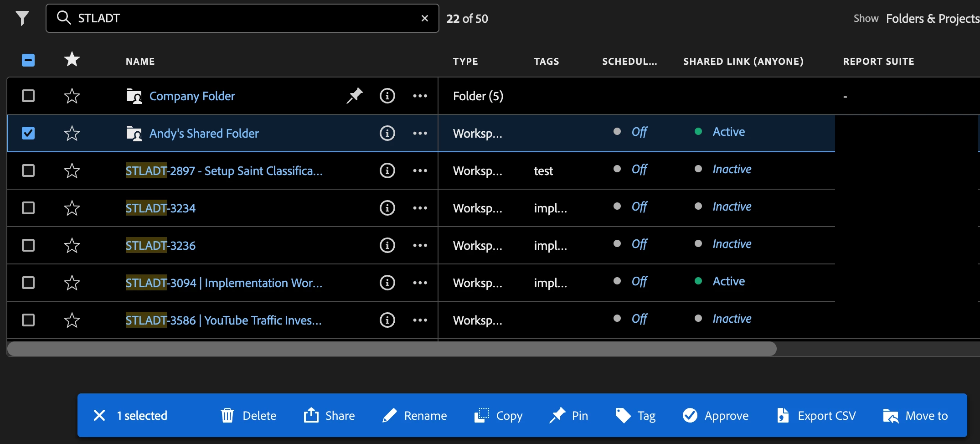Open more options for Company Folder
Viewport: 980px width, 444px height.
420,96
